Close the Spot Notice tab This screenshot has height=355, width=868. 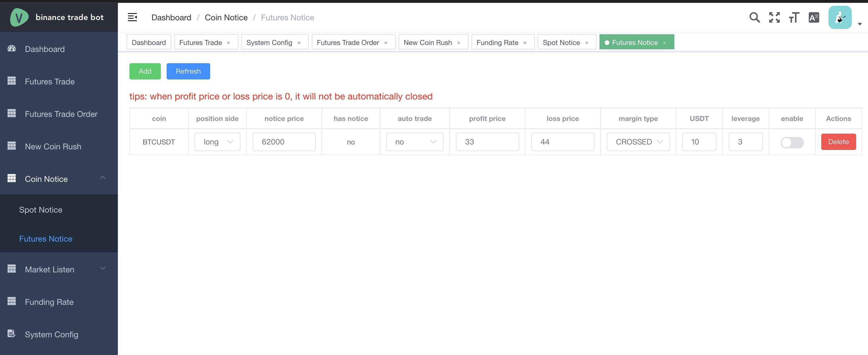pos(587,43)
